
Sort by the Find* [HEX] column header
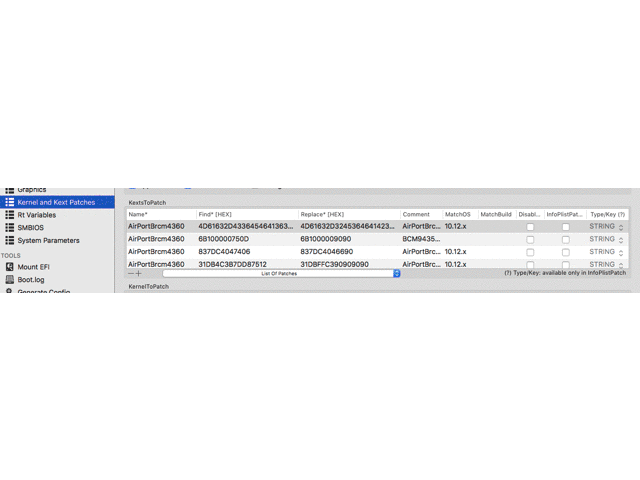click(247, 214)
